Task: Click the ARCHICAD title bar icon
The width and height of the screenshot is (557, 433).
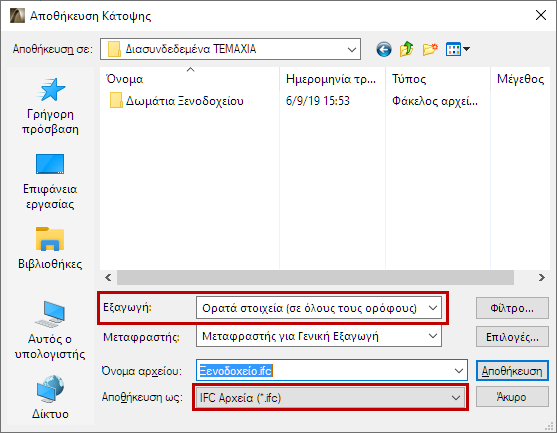Action: (17, 16)
